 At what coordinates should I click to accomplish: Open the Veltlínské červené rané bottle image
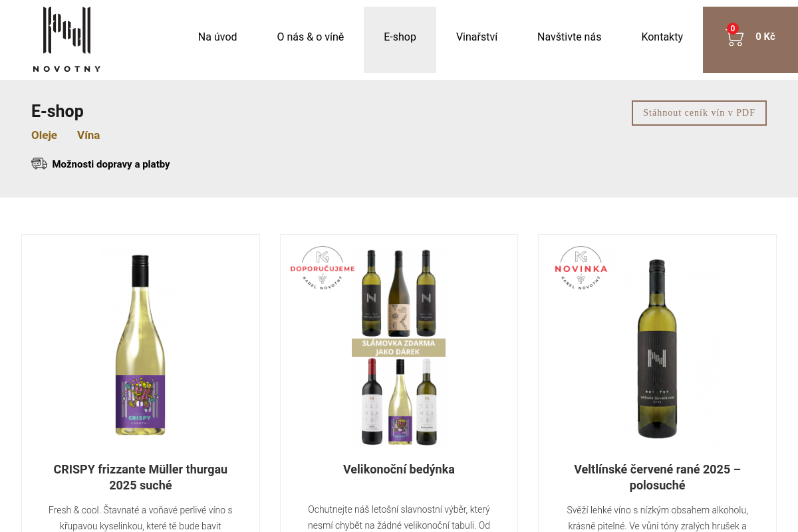(x=657, y=348)
